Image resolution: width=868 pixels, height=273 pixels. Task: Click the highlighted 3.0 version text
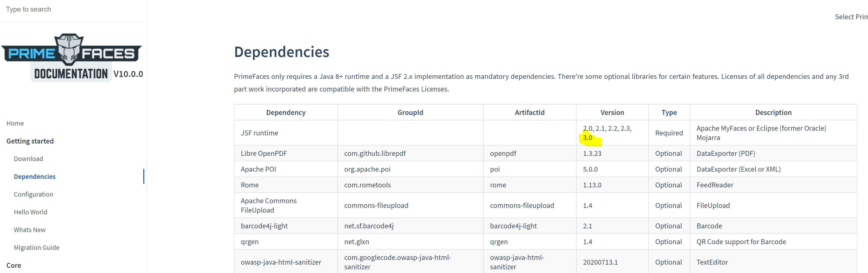[x=588, y=137]
